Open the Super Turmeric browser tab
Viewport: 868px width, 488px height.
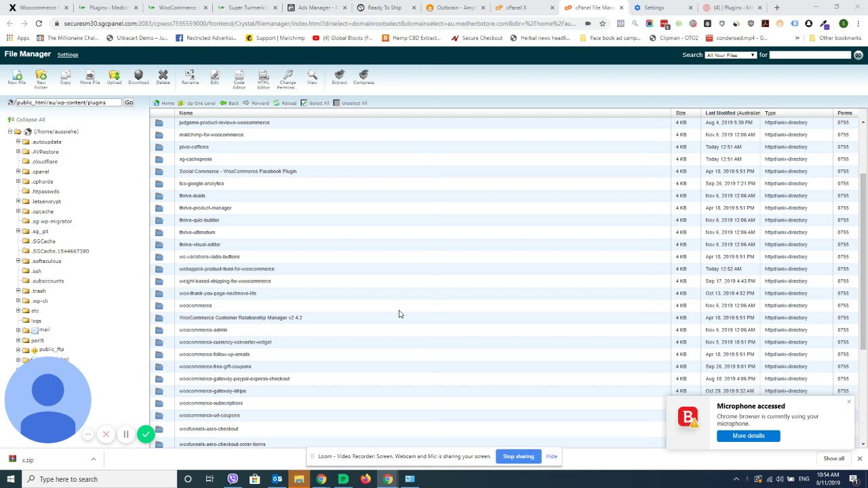click(x=247, y=7)
